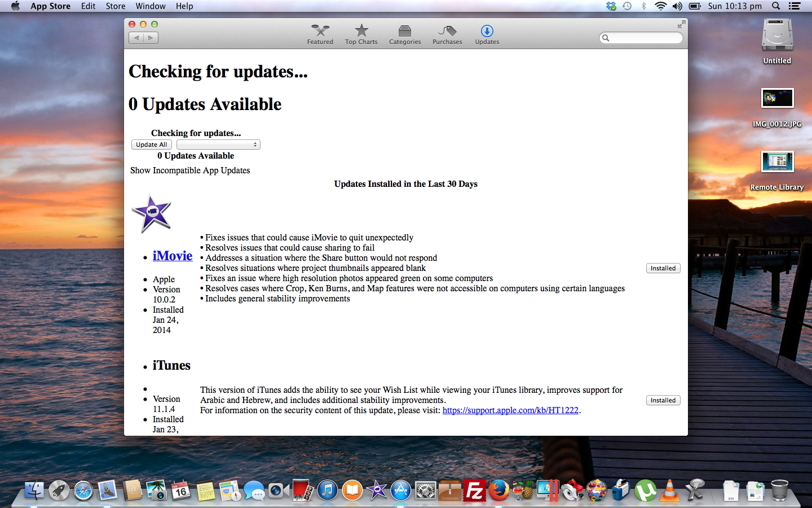Open the Compress archive app in Dock
Screen dimensions: 812x508
point(450,490)
